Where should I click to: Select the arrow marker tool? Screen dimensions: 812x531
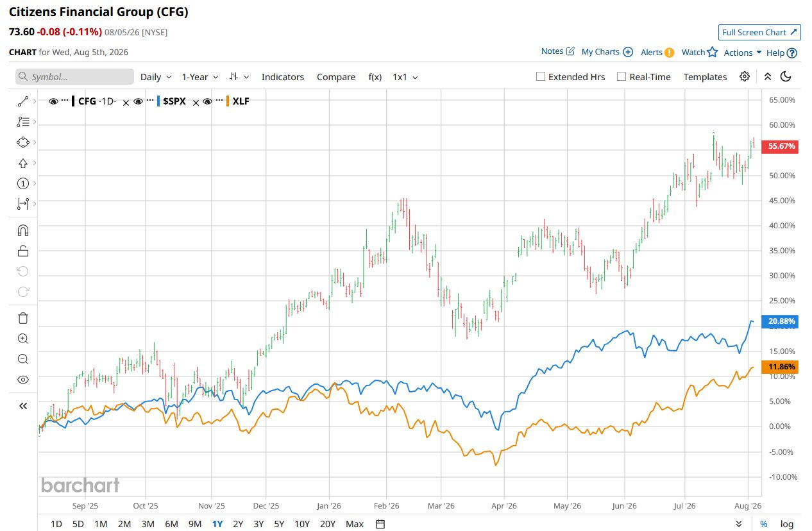click(x=23, y=163)
